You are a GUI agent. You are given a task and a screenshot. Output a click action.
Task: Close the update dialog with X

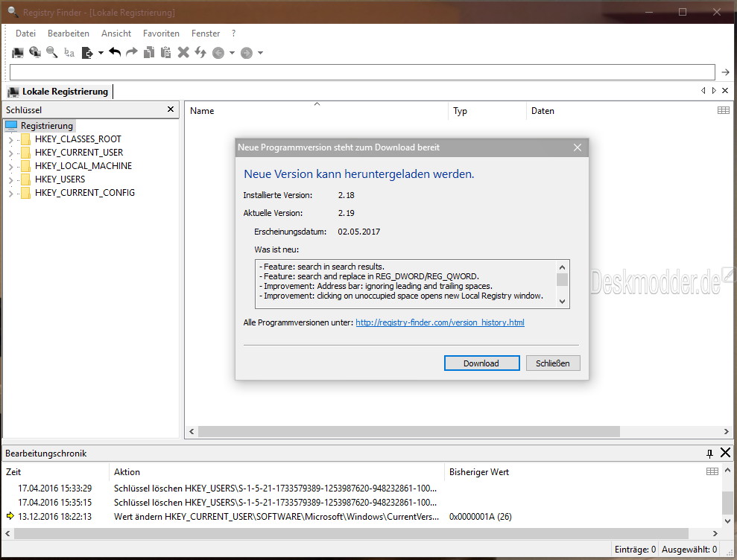pyautogui.click(x=578, y=147)
